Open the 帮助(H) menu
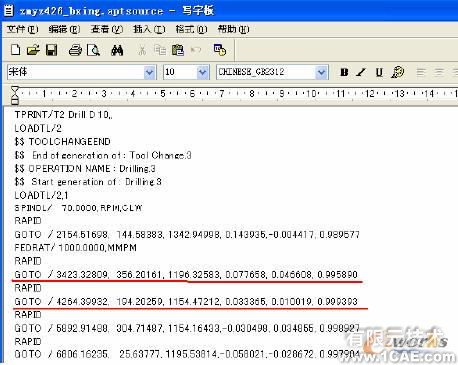The image size is (458, 365). (x=233, y=29)
